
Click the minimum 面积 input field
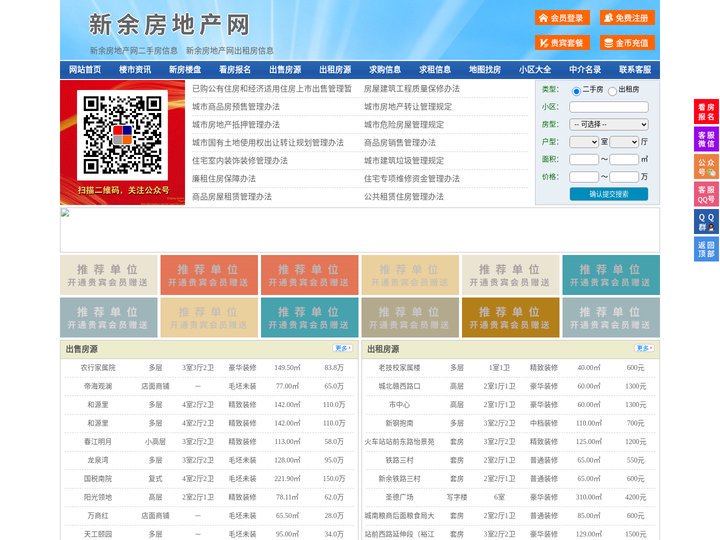click(x=584, y=159)
